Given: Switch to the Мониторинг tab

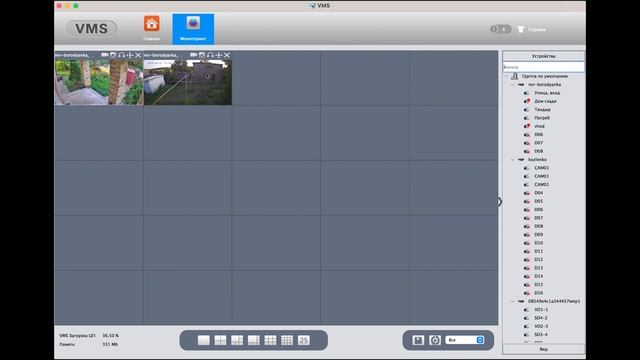Looking at the screenshot, I should coord(193,29).
